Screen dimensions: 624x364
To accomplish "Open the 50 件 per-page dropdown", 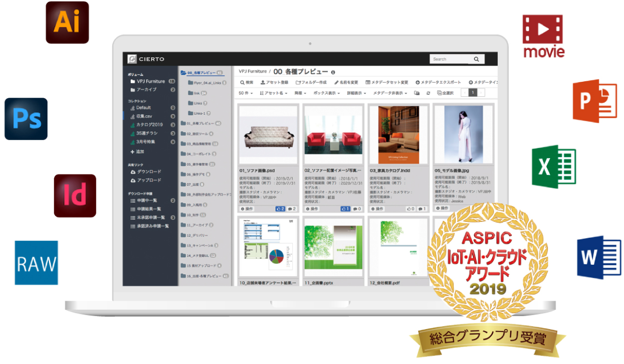I will pyautogui.click(x=245, y=93).
